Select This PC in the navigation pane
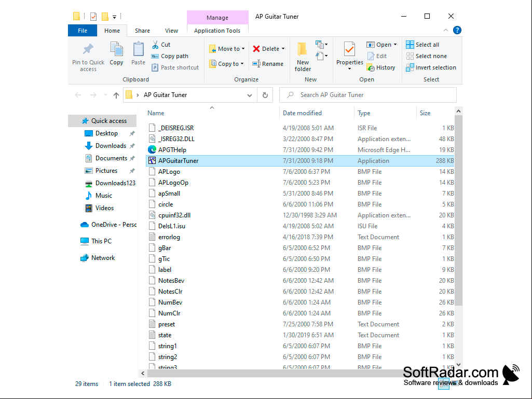The image size is (532, 399). 102,241
